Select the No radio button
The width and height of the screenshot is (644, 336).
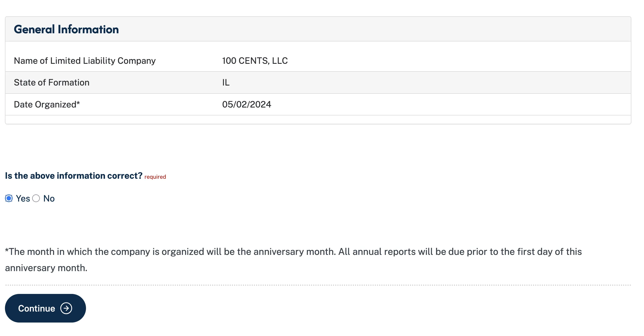(36, 198)
